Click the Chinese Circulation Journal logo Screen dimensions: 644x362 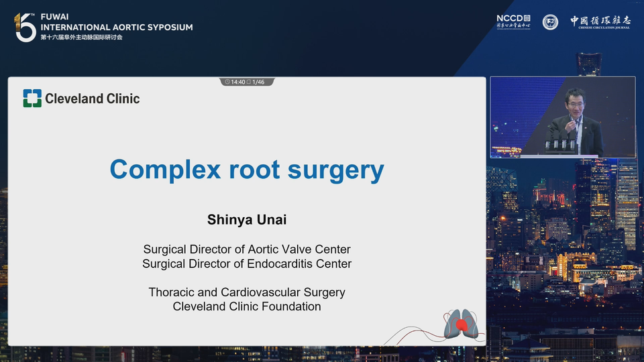tap(600, 22)
